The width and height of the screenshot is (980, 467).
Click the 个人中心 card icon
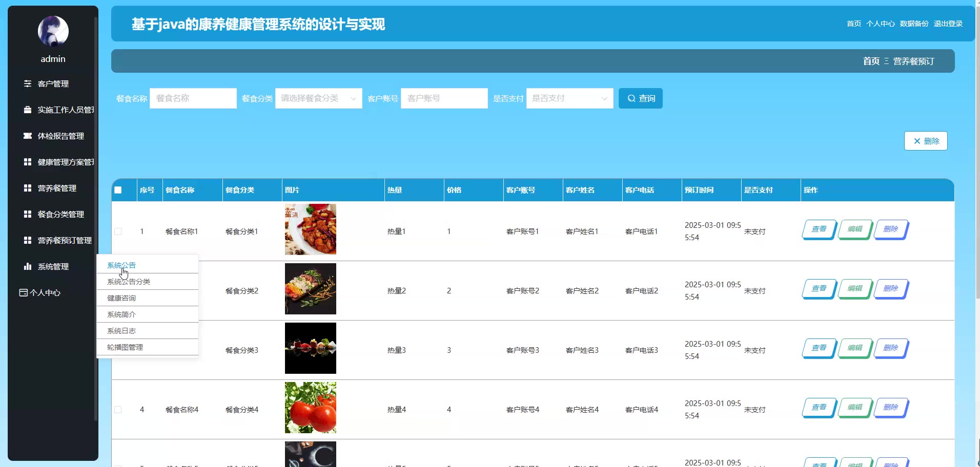click(x=24, y=292)
